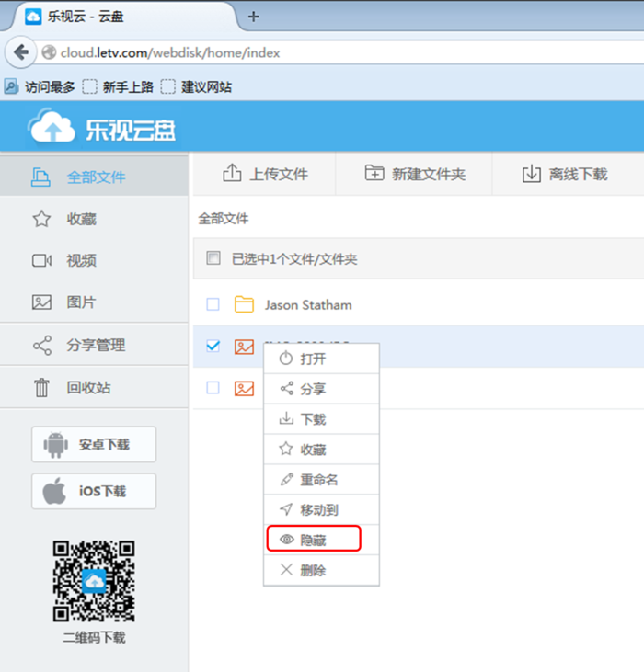Click the 上传文件 toolbar button

click(x=265, y=174)
